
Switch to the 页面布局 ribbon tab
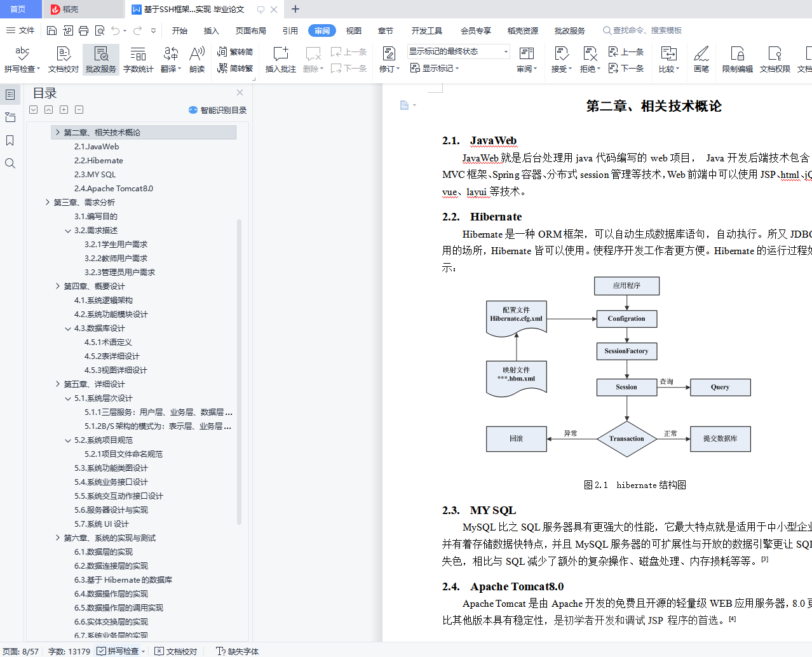(x=250, y=30)
